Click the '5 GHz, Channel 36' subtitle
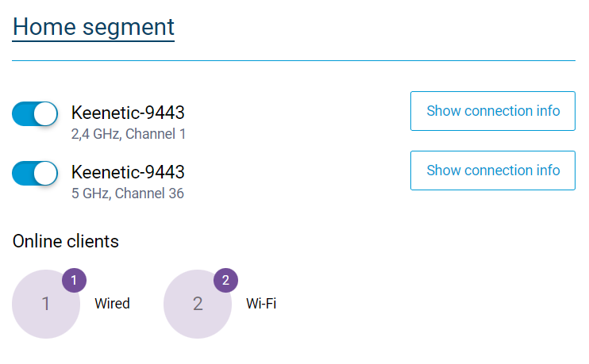 tap(128, 193)
